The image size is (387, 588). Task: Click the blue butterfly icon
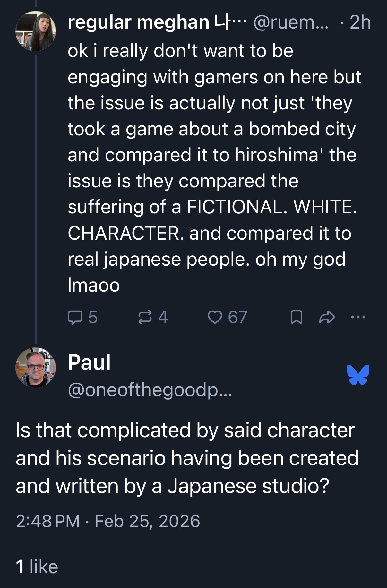click(x=358, y=374)
